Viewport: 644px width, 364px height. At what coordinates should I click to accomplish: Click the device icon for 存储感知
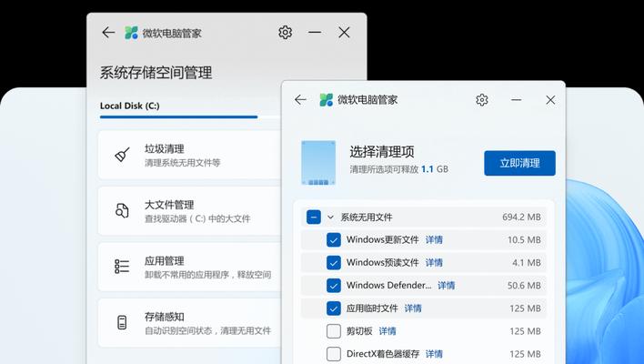pos(122,322)
